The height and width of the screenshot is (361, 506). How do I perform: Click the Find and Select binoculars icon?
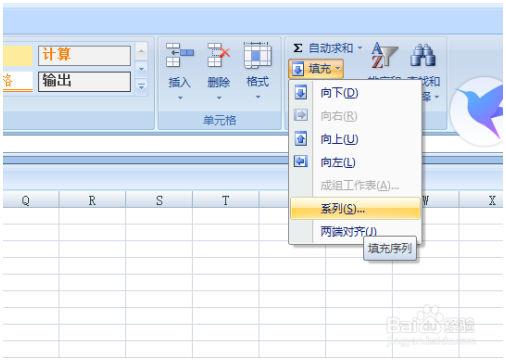[423, 55]
